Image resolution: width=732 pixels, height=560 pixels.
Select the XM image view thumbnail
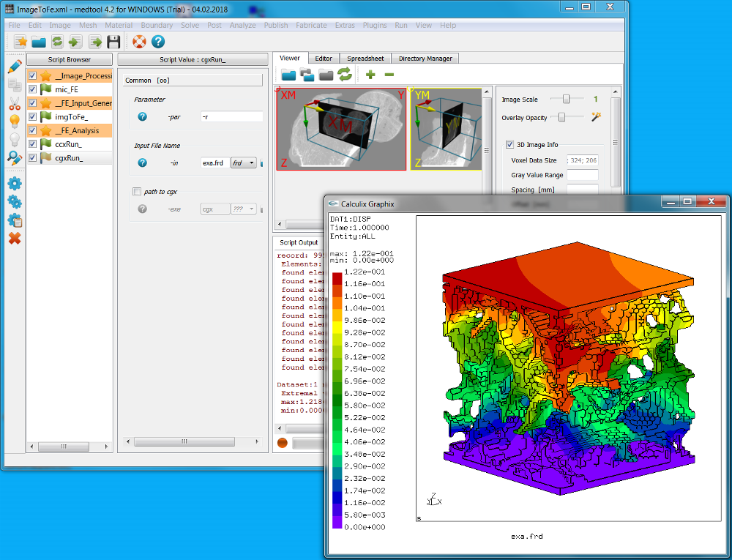point(341,130)
